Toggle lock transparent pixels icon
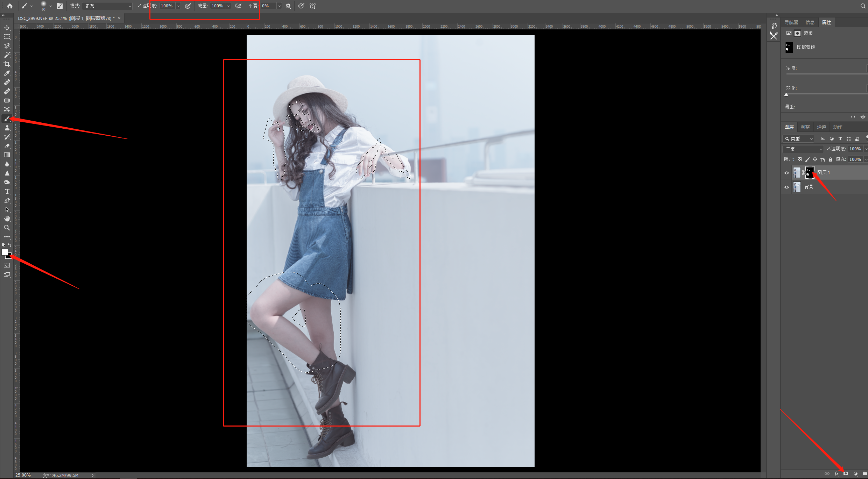The height and width of the screenshot is (479, 868). (799, 159)
